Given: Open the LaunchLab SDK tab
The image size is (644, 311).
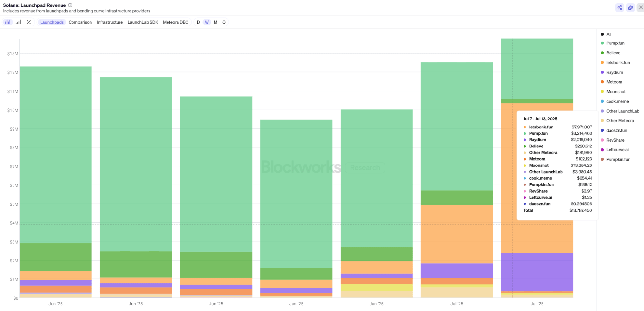Looking at the screenshot, I should click(x=143, y=22).
